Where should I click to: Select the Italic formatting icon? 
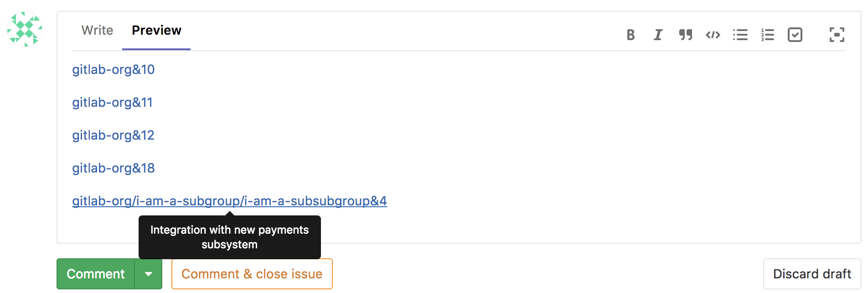[658, 34]
